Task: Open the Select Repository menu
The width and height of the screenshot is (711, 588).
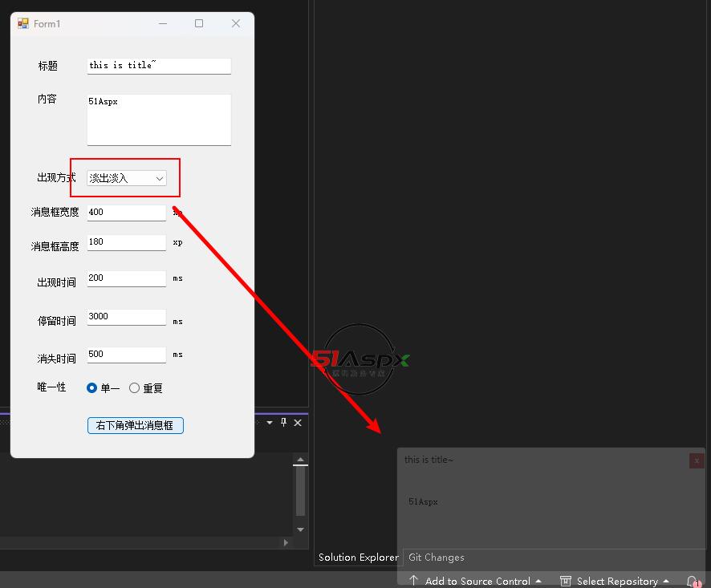Action: 615,581
